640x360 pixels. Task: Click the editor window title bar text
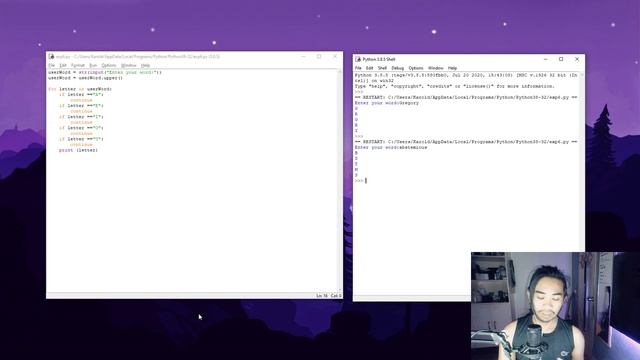[138, 56]
